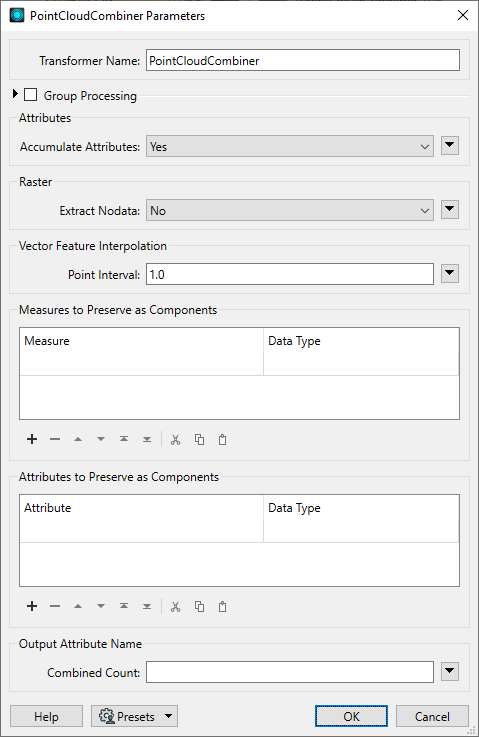Open the Help button

click(46, 716)
